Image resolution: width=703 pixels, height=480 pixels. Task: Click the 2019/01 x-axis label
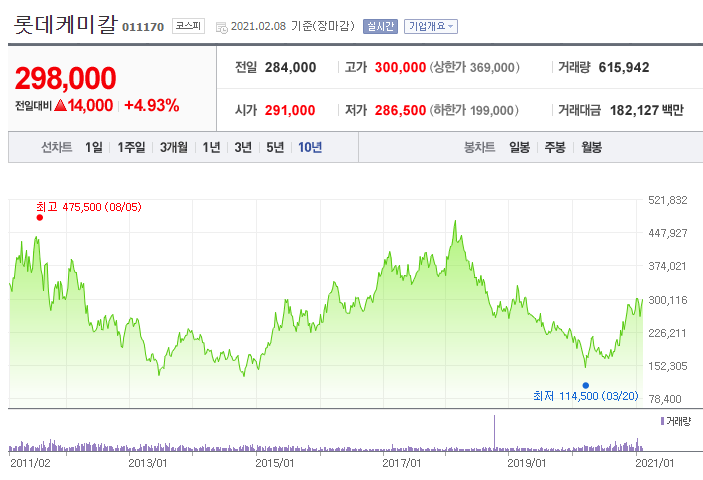(x=527, y=463)
